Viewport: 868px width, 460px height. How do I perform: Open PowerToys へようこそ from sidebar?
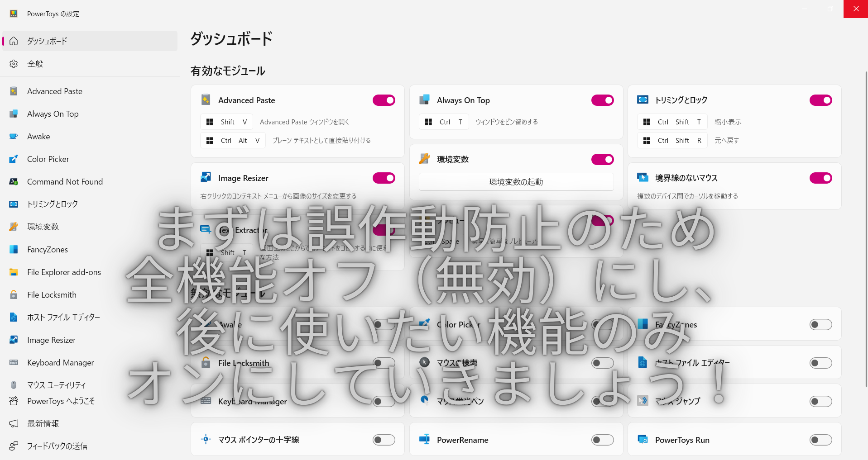point(90,401)
